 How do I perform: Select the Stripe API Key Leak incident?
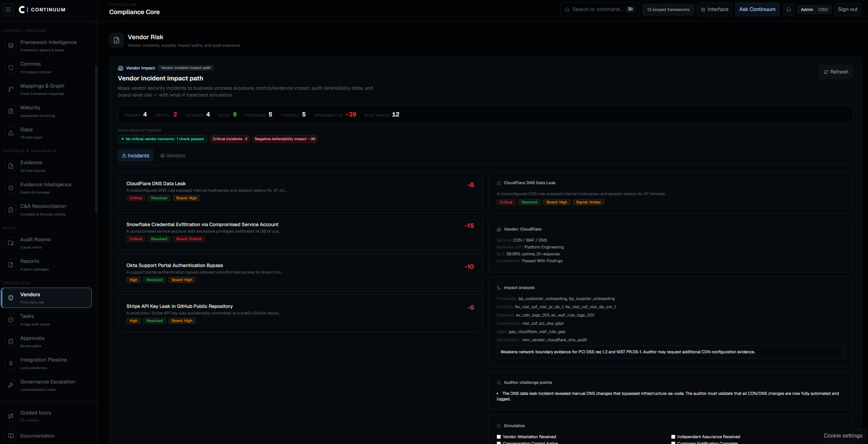point(300,313)
